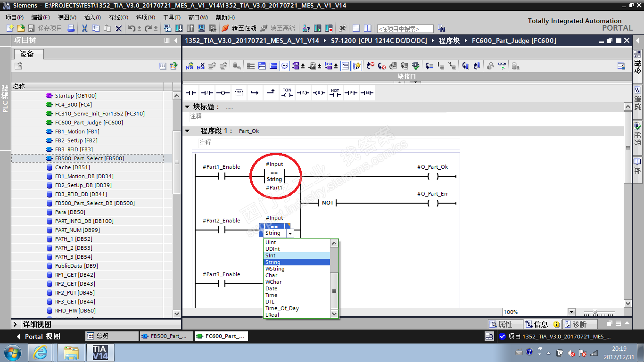
Task: Collapse the 块标题 block title section
Action: coord(187,107)
